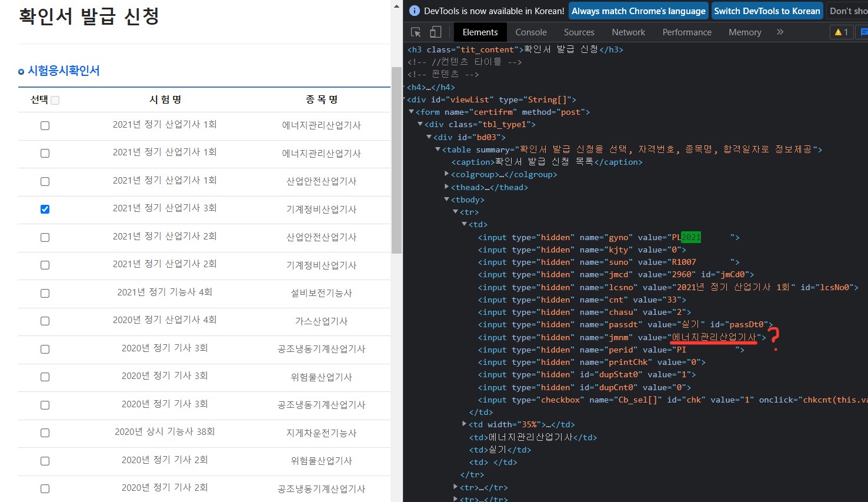Click the 2020년 상시 기능사 38회 cell
Viewport: 868px width, 502px height.
coord(165,431)
